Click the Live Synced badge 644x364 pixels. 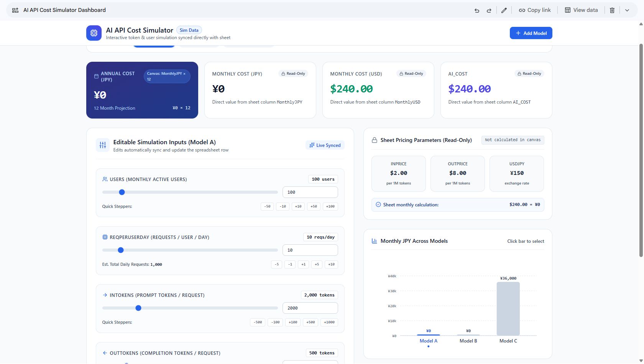point(325,145)
